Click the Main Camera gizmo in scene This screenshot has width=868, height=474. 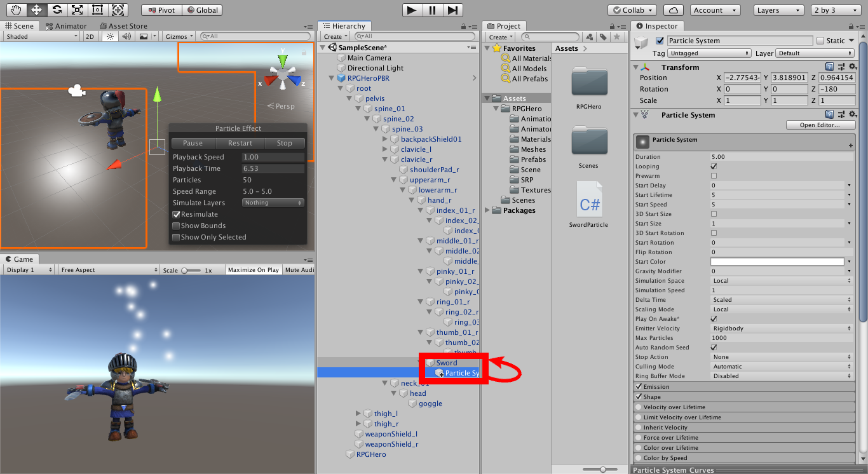click(x=77, y=91)
